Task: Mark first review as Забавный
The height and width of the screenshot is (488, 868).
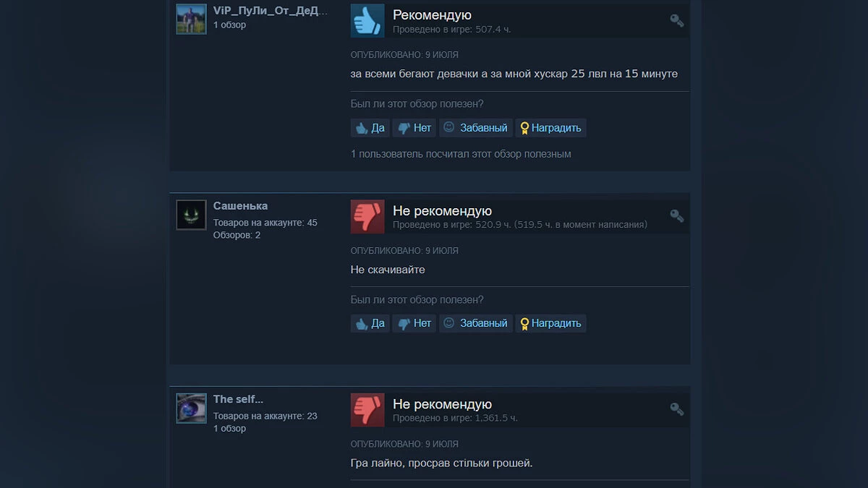Action: point(476,128)
